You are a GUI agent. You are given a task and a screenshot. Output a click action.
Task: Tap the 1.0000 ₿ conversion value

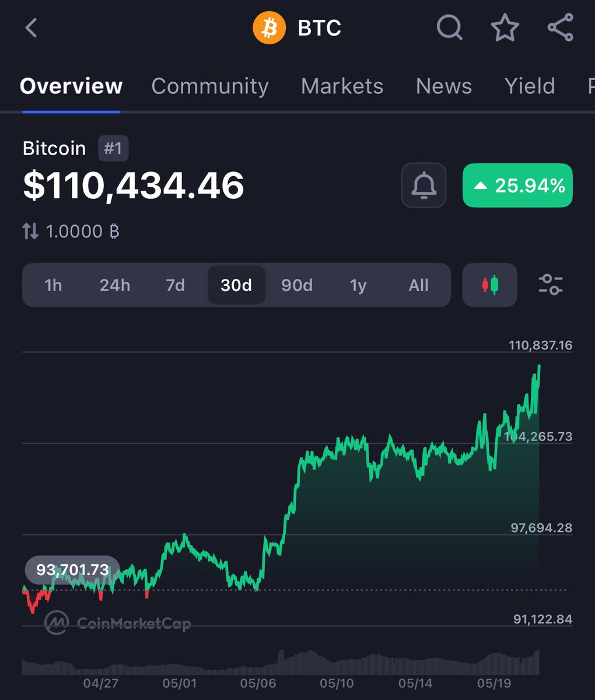pyautogui.click(x=82, y=232)
